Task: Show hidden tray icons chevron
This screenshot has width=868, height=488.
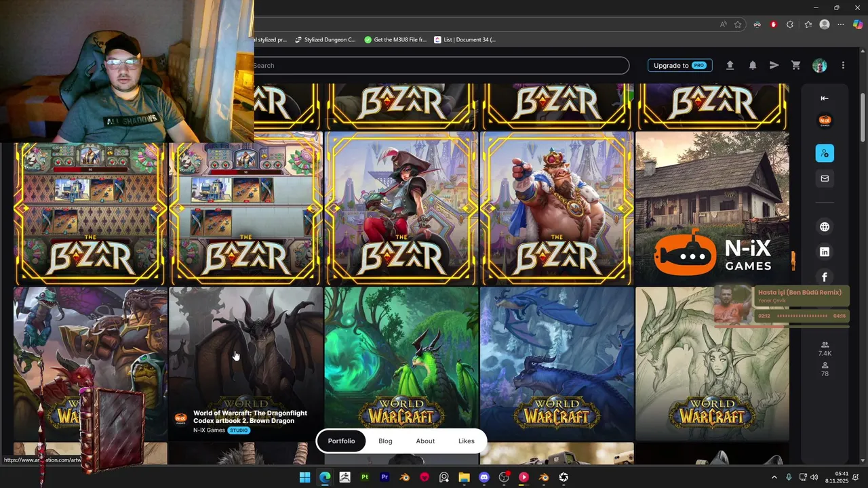Action: pyautogui.click(x=774, y=477)
